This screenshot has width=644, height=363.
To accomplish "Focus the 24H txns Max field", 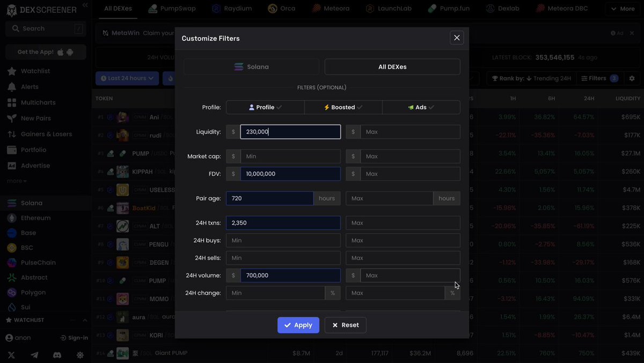I will (403, 223).
